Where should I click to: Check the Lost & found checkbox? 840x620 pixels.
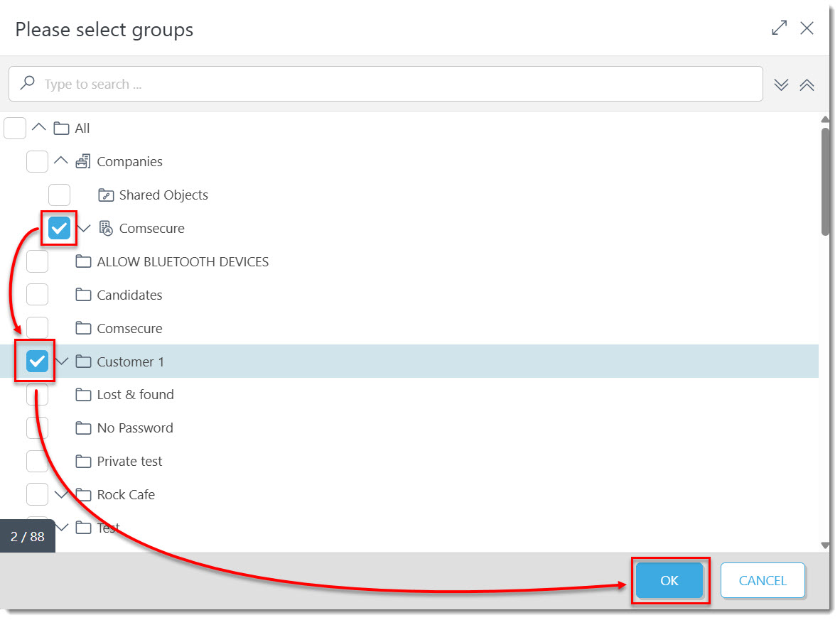point(37,395)
